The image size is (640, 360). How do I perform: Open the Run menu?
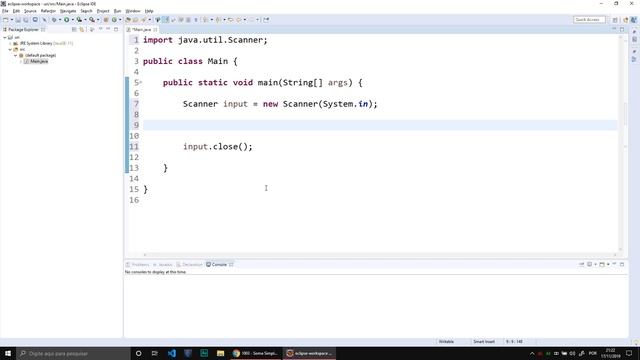pos(118,11)
